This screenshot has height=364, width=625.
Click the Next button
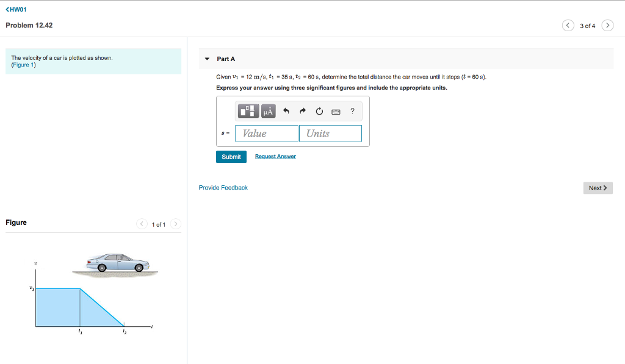point(598,188)
